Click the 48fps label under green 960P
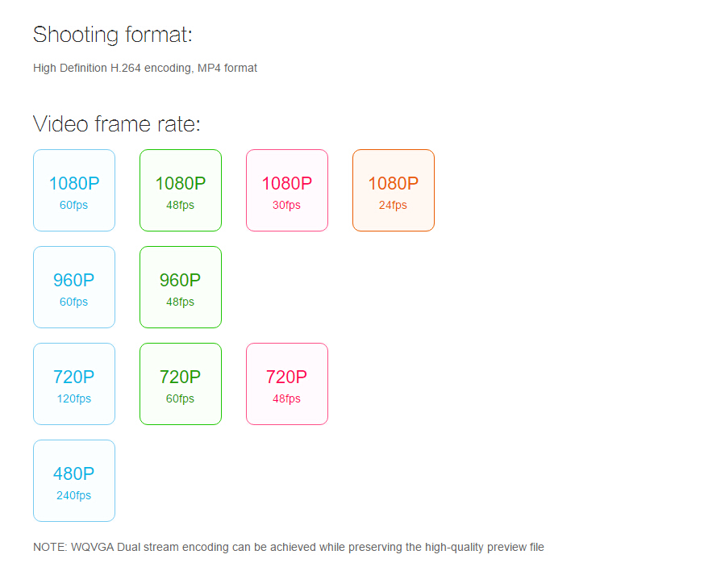 click(180, 302)
